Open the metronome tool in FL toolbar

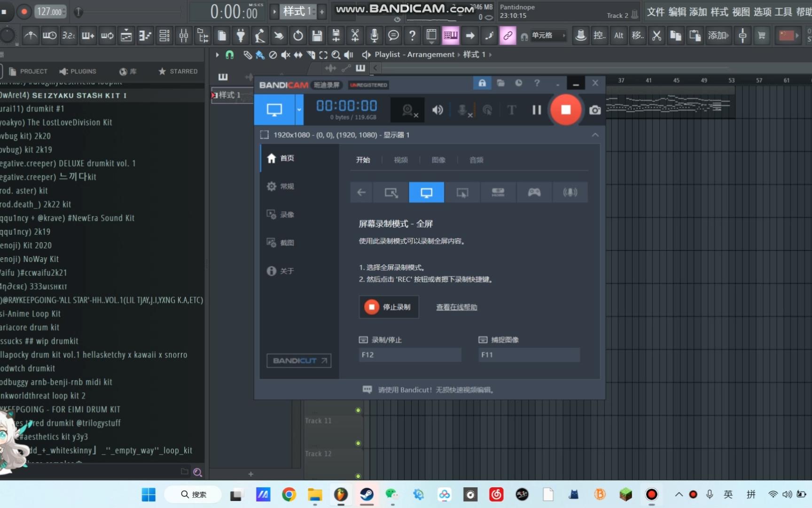pyautogui.click(x=31, y=35)
